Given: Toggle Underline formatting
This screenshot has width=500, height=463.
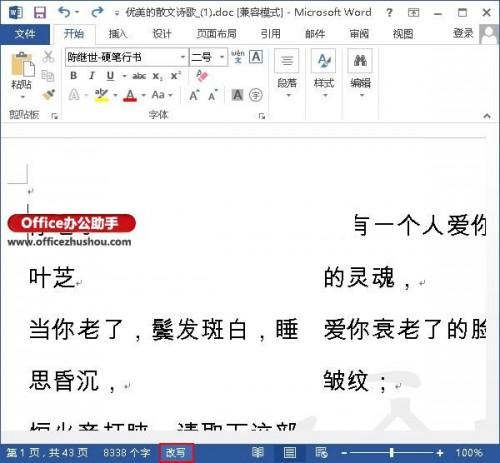Looking at the screenshot, I should (110, 76).
